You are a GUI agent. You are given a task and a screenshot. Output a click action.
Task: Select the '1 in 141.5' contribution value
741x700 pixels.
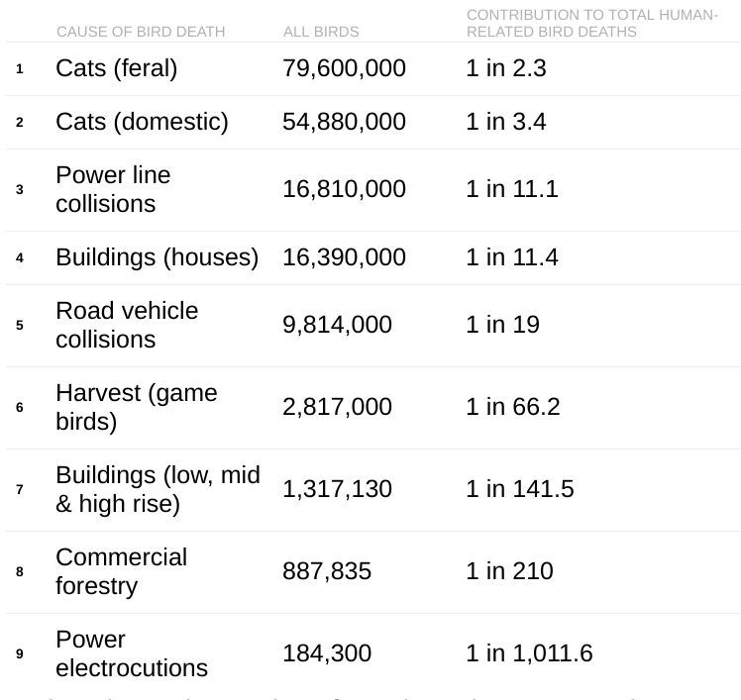520,489
